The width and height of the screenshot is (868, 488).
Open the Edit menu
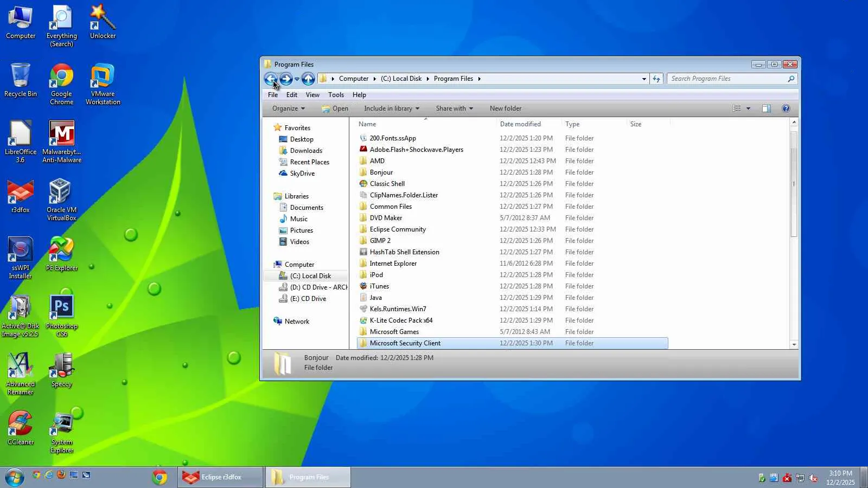pyautogui.click(x=292, y=95)
